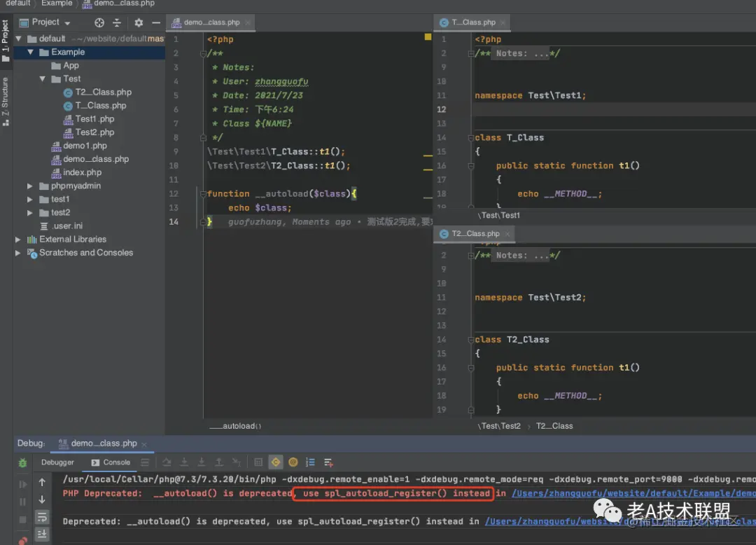Open the Z: Structure side tool window

pos(6,102)
